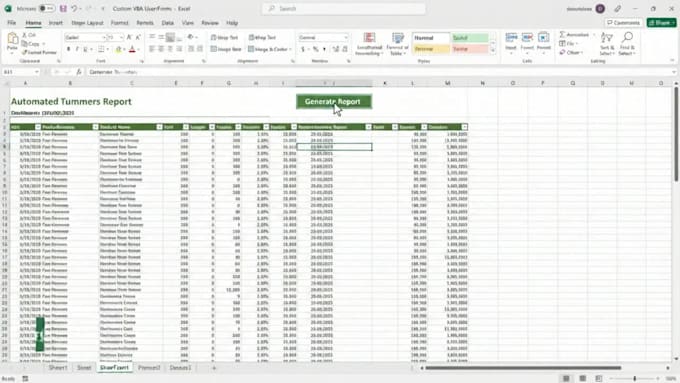The height and width of the screenshot is (383, 680).
Task: Click the formula bar text field
Action: [379, 72]
